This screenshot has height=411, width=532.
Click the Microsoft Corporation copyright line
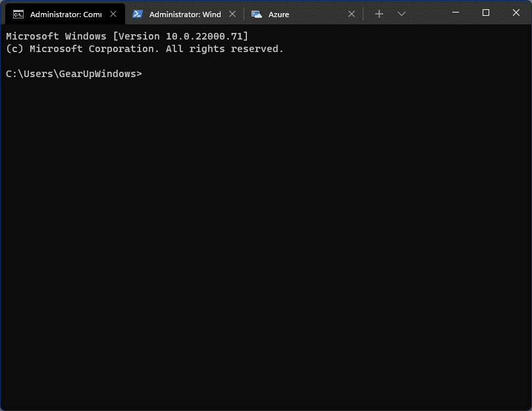pyautogui.click(x=145, y=49)
